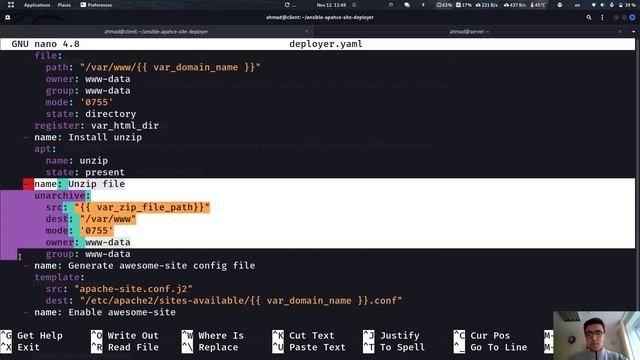Screen dimensions: 640x360
Task: Toggle the do-not-disturb tray icon
Action: [x=560, y=5]
